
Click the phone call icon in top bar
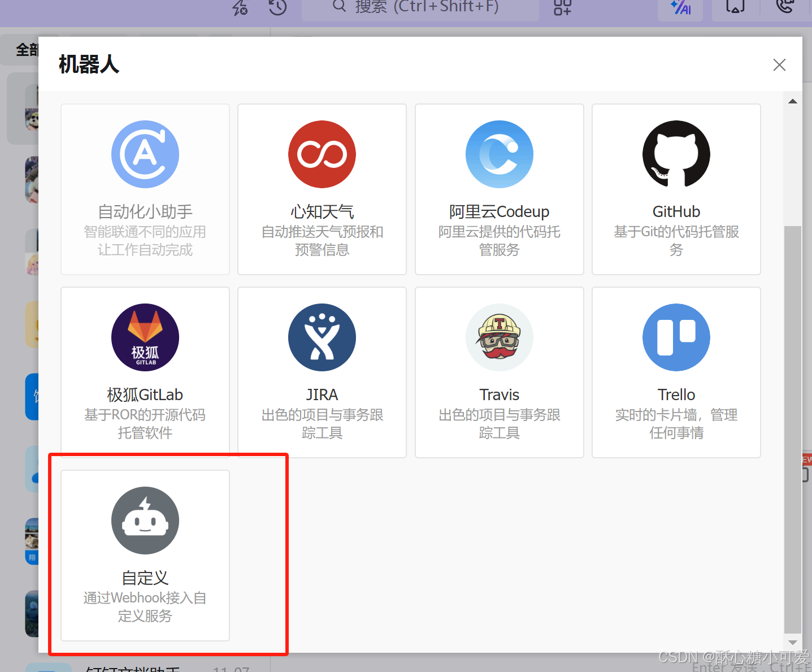click(x=785, y=6)
